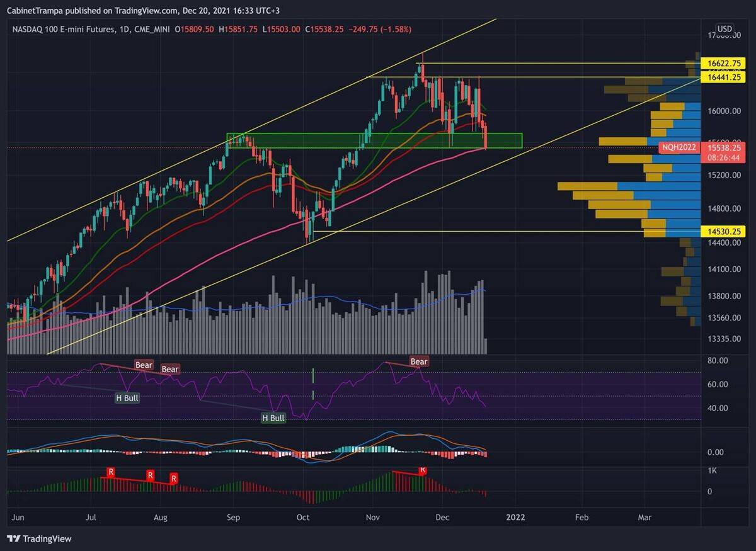Screen dimensions: 756x551
Task: Select the 2022 label on the time axis
Action: 516,517
